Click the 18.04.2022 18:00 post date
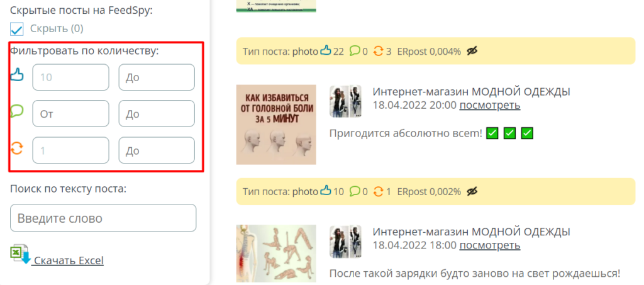The height and width of the screenshot is (285, 644). point(414,245)
